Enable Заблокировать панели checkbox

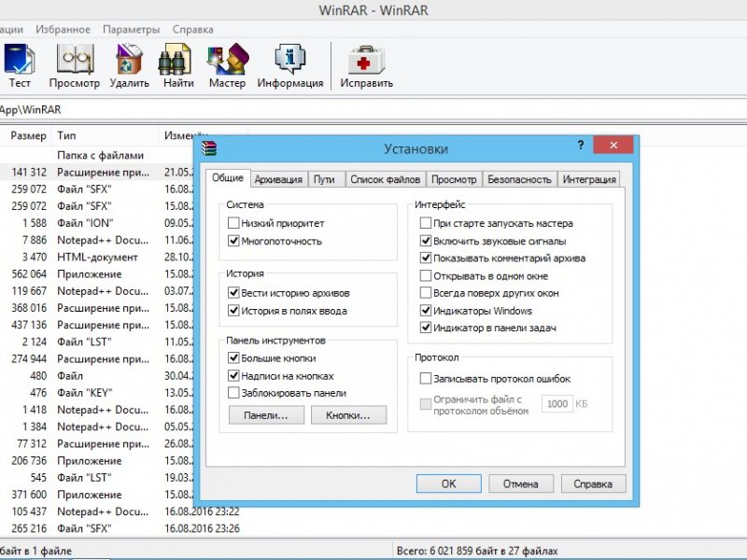233,393
